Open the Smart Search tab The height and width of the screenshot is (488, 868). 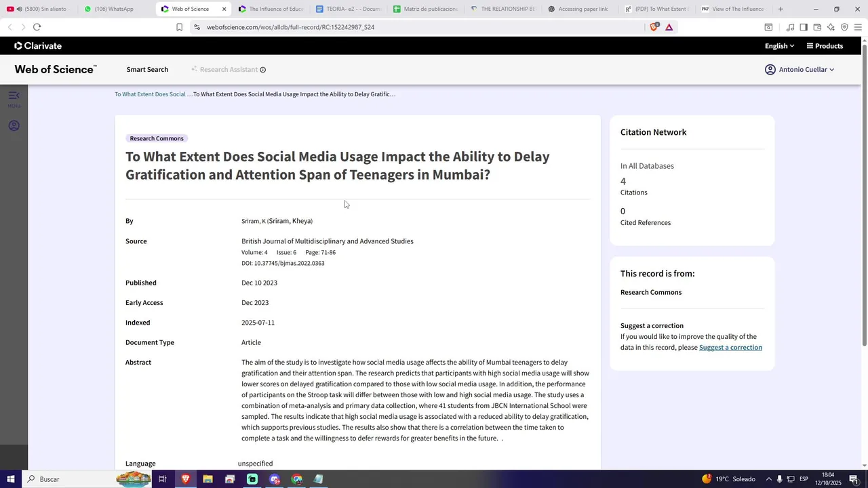[147, 70]
